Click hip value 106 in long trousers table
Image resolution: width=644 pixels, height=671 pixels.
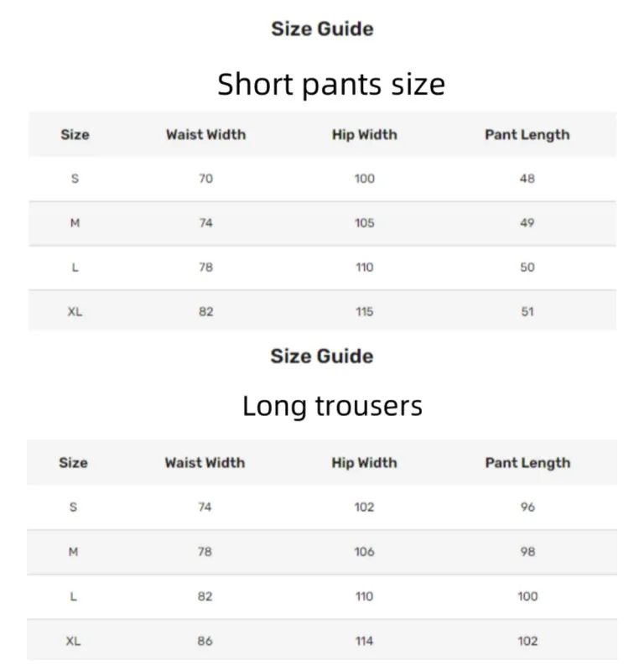364,552
